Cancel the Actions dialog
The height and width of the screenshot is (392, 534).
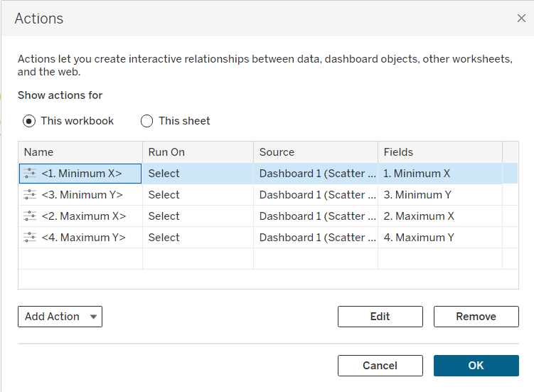click(380, 366)
